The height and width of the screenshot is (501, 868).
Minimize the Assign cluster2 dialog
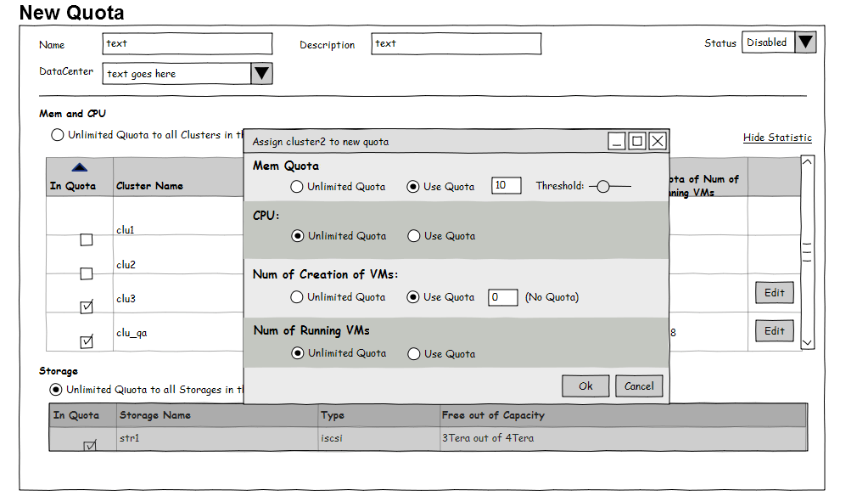tap(617, 141)
